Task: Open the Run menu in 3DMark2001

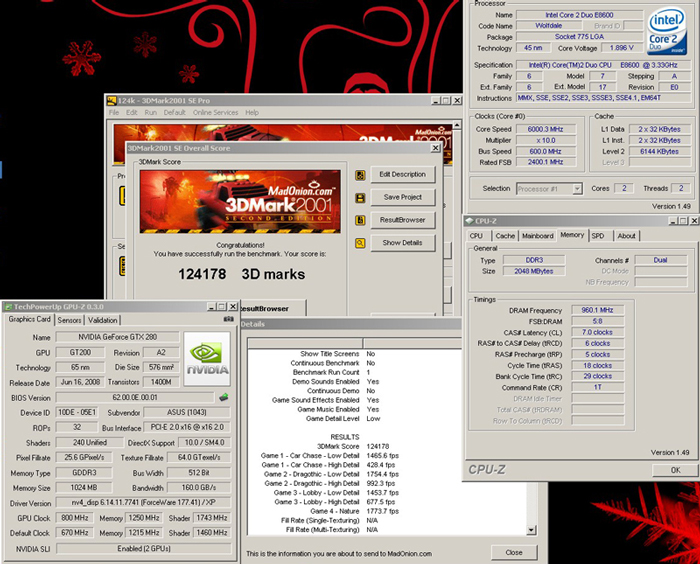Action: 150,113
